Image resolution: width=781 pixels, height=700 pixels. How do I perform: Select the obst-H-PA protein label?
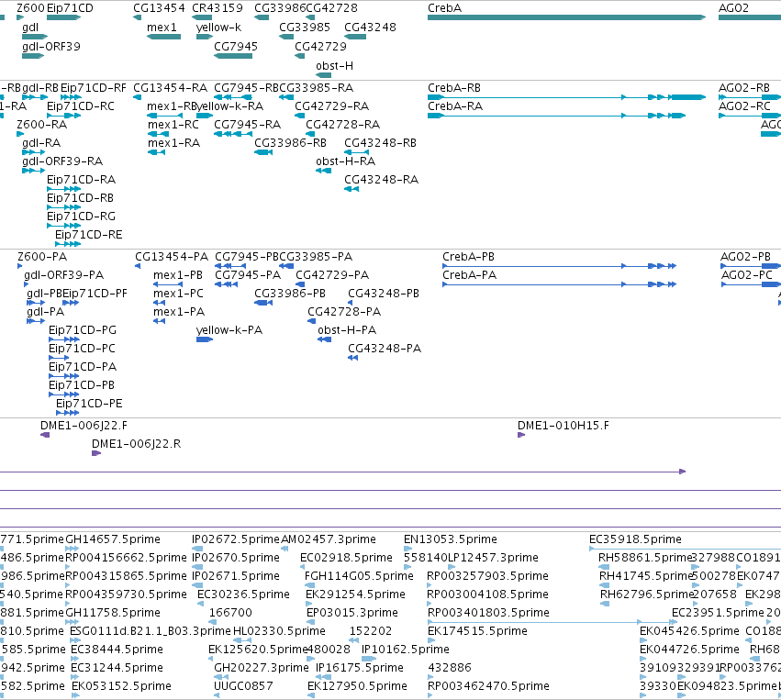pyautogui.click(x=347, y=330)
